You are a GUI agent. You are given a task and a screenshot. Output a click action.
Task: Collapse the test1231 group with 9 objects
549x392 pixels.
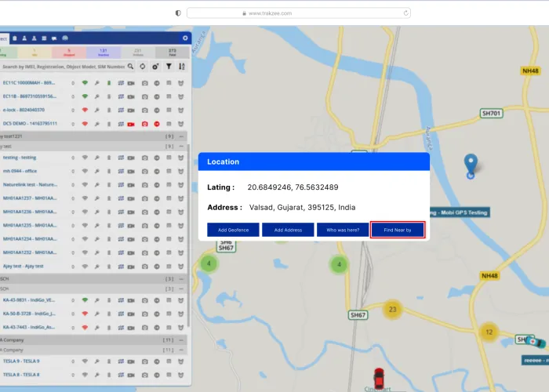pyautogui.click(x=181, y=136)
